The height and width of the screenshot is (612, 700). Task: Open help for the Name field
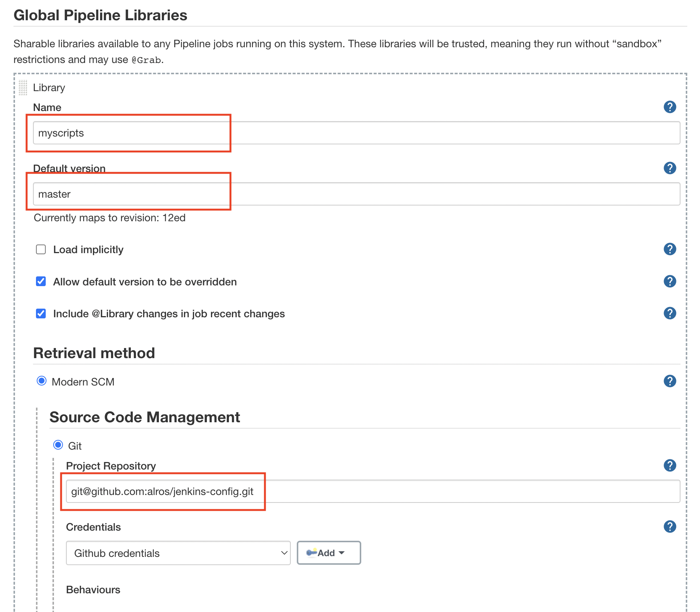pos(669,107)
